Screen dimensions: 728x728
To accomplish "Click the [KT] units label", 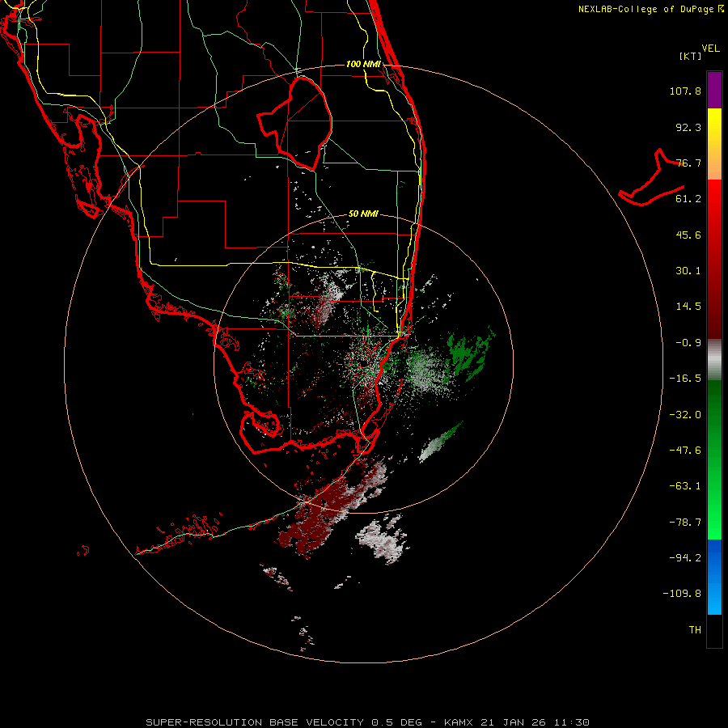I will 691,56.
